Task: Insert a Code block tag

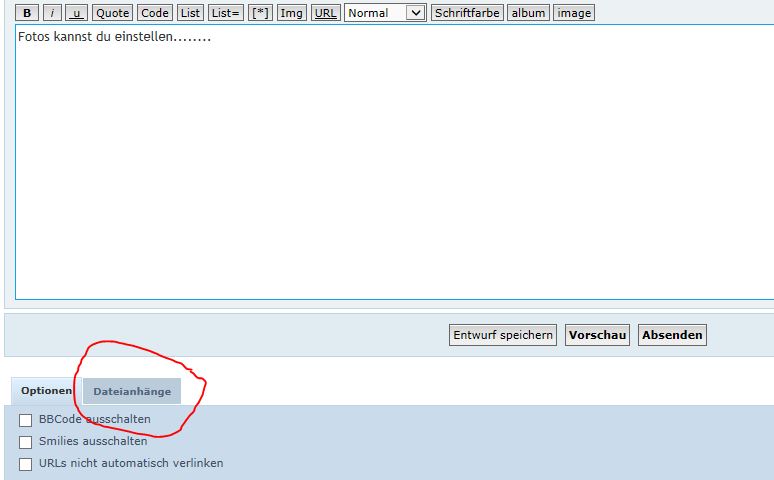Action: click(154, 13)
